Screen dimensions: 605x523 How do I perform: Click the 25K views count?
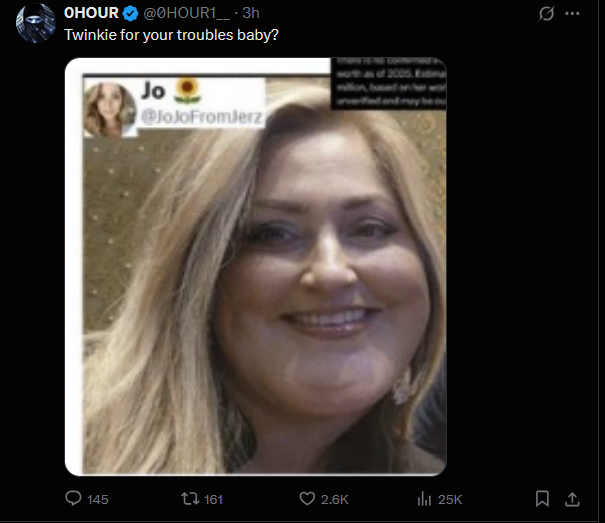click(450, 499)
